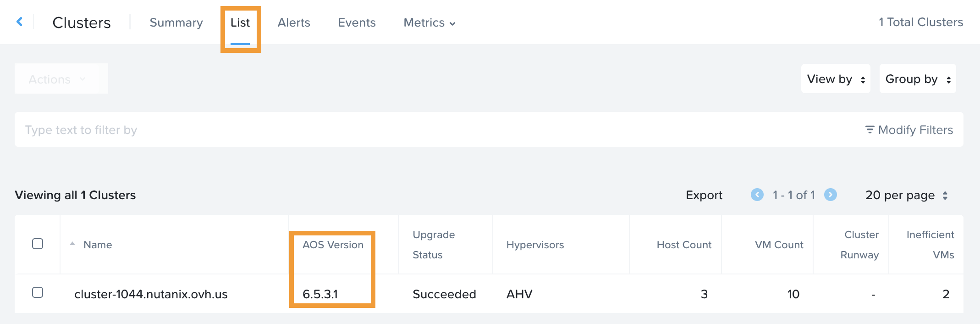Viewport: 980px width, 324px height.
Task: Sort by the AOS Version column header
Action: coord(332,244)
